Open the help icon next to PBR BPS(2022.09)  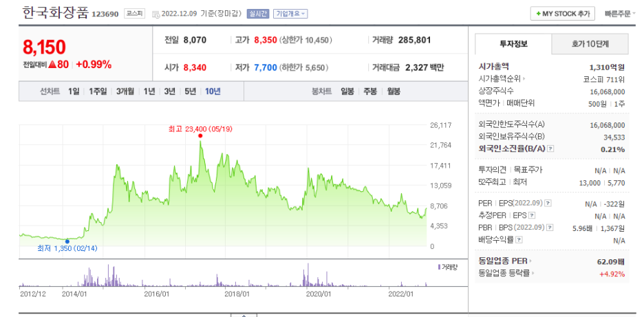(x=550, y=228)
